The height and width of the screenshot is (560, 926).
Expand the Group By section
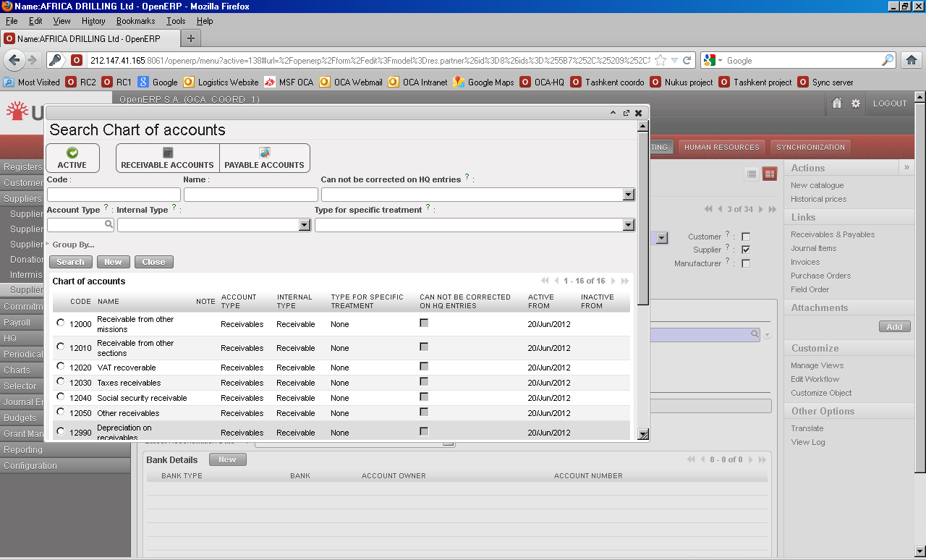click(x=72, y=245)
